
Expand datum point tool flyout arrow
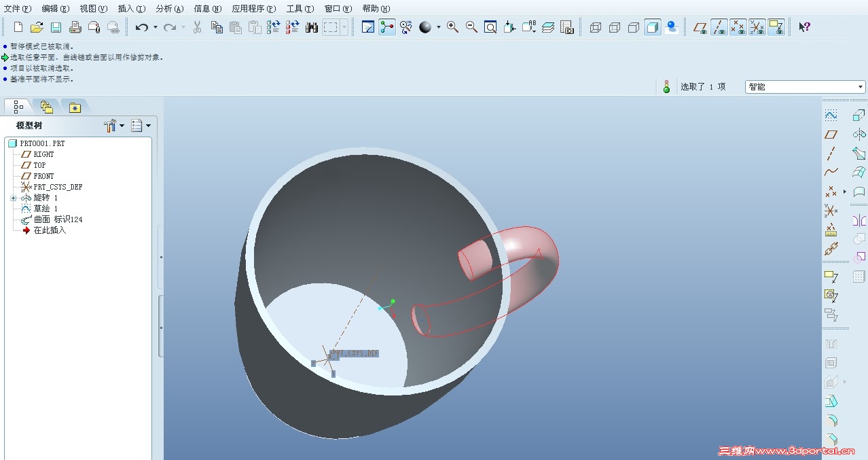(844, 192)
